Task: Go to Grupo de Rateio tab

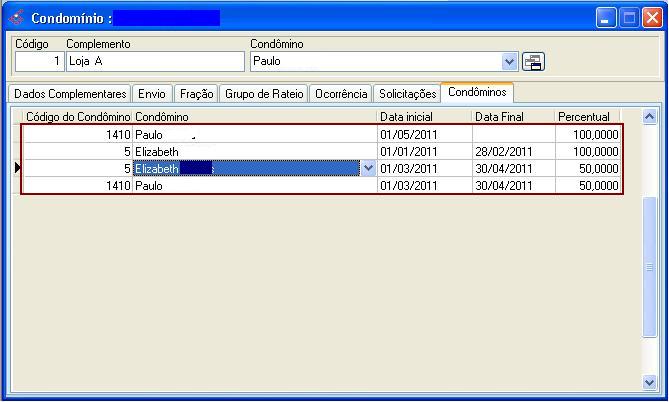Action: pyautogui.click(x=263, y=94)
